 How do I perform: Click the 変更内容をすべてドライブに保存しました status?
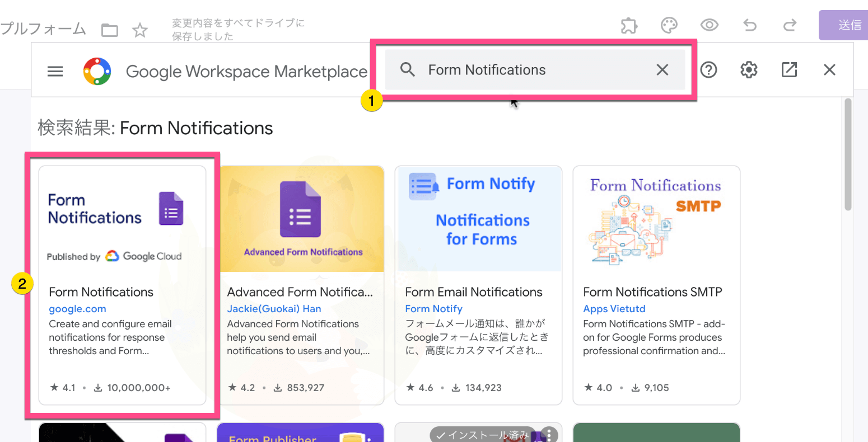click(x=238, y=30)
